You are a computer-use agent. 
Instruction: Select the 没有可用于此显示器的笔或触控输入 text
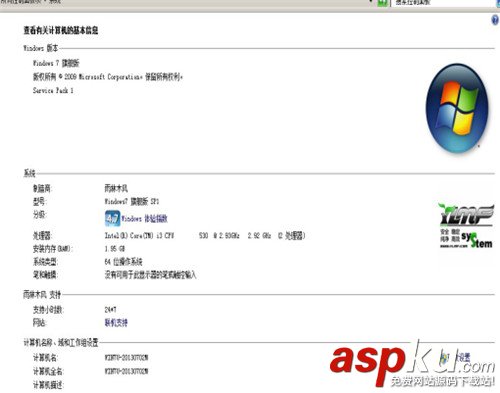coord(150,275)
